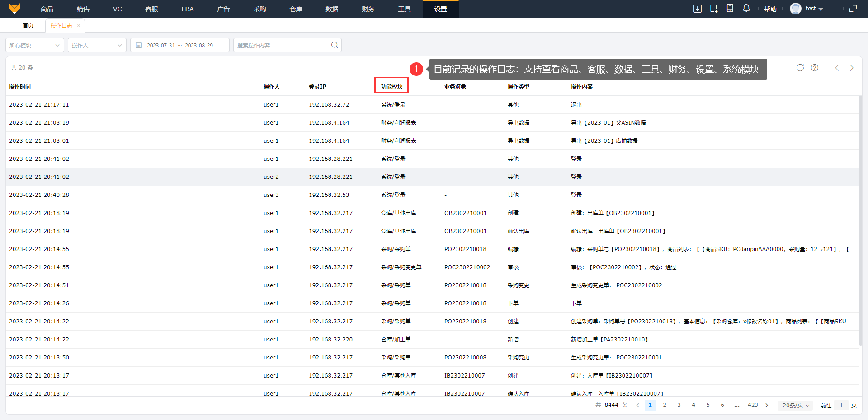Open the notification bell
This screenshot has width=868, height=420.
coord(746,9)
